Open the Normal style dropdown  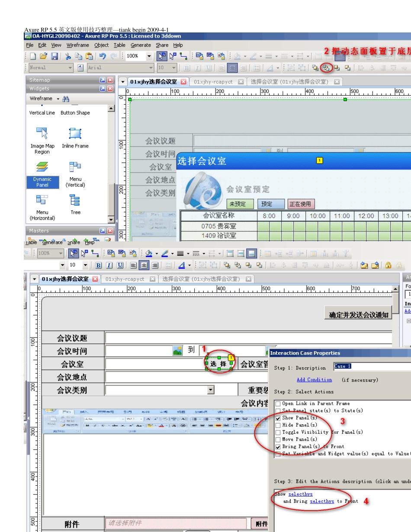pyautogui.click(x=70, y=67)
